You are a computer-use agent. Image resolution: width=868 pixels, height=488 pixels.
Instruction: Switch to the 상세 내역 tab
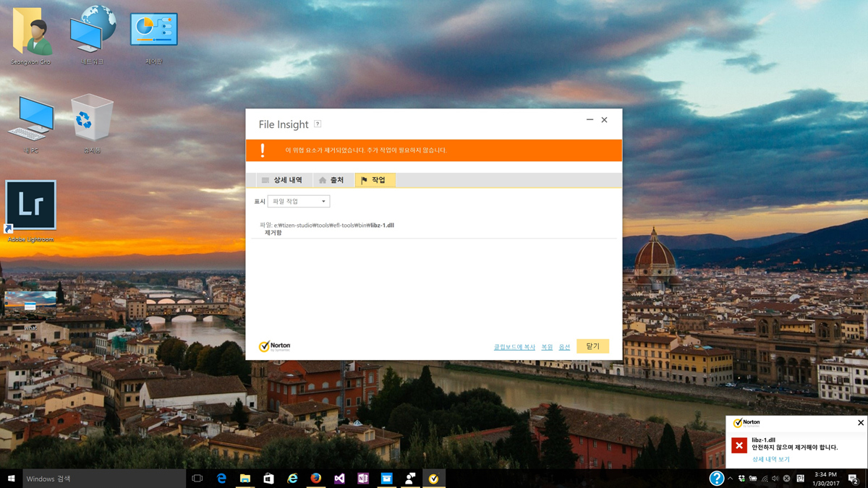click(x=281, y=180)
